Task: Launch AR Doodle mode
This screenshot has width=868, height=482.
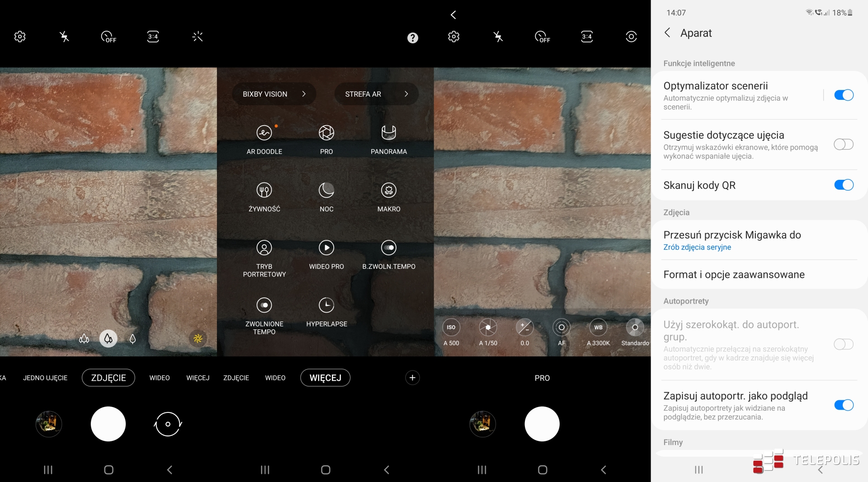Action: click(264, 133)
